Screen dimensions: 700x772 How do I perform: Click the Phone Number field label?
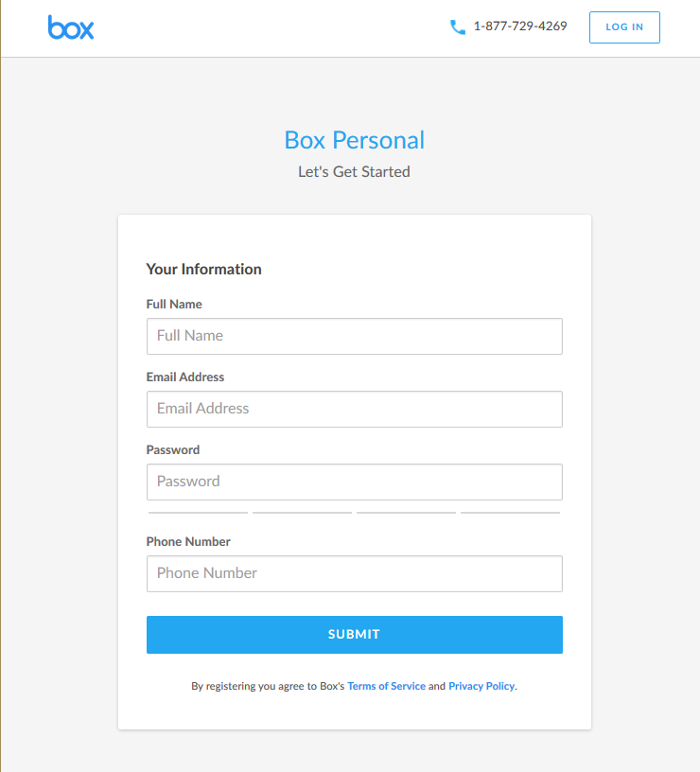[x=188, y=542]
